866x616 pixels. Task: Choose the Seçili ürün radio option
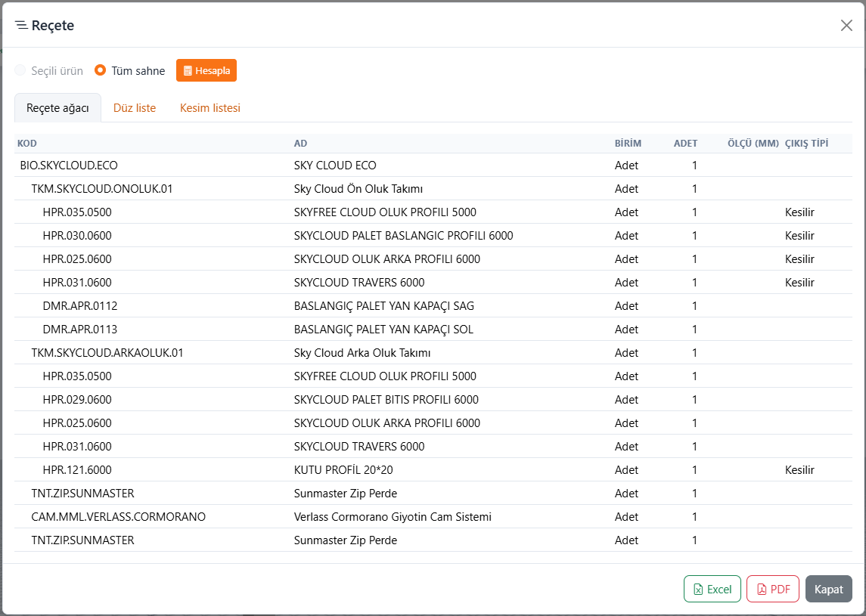point(20,70)
